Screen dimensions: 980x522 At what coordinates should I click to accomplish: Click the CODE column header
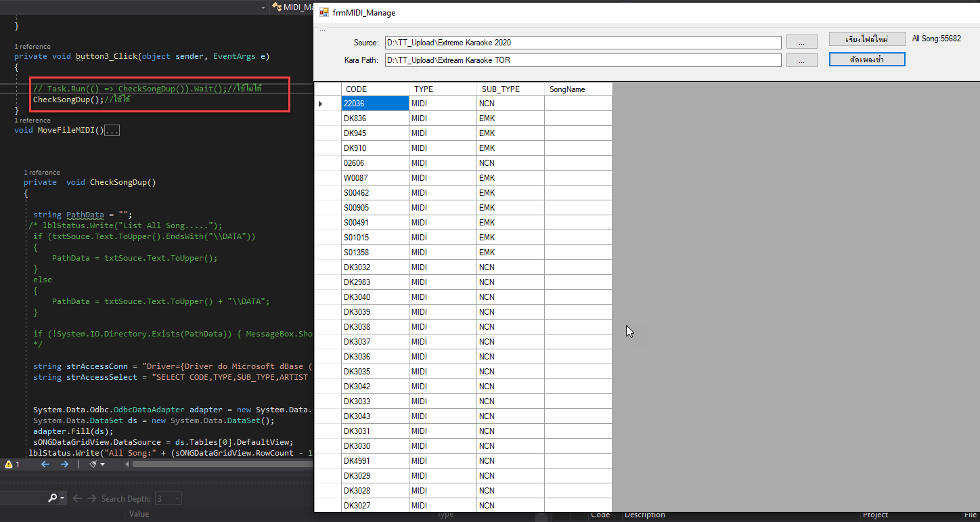pos(375,89)
